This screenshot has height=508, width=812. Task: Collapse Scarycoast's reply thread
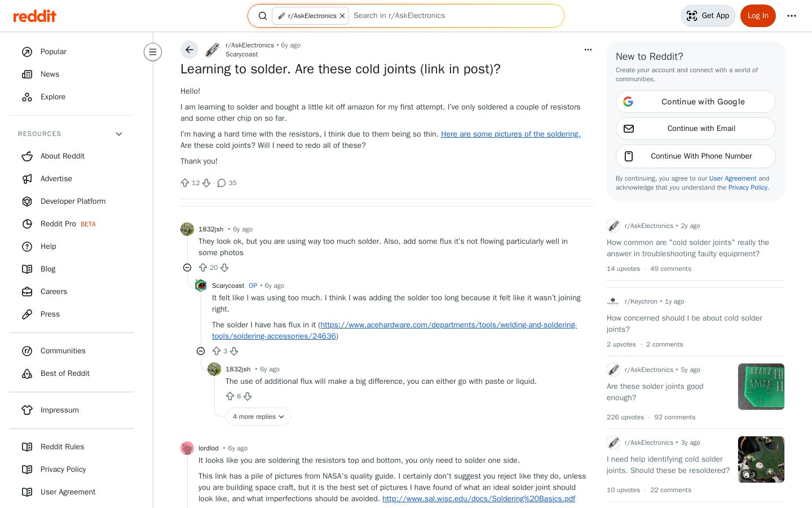click(x=201, y=351)
